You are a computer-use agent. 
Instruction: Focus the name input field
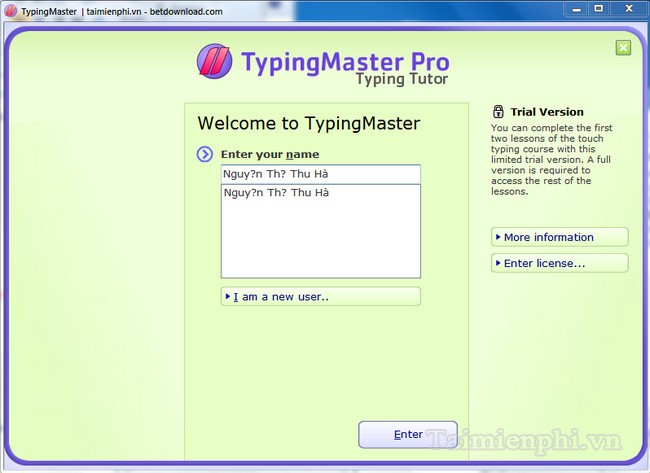click(x=321, y=174)
